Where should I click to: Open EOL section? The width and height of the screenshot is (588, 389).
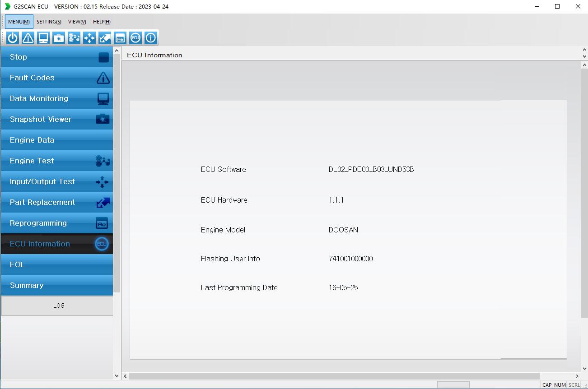point(57,264)
